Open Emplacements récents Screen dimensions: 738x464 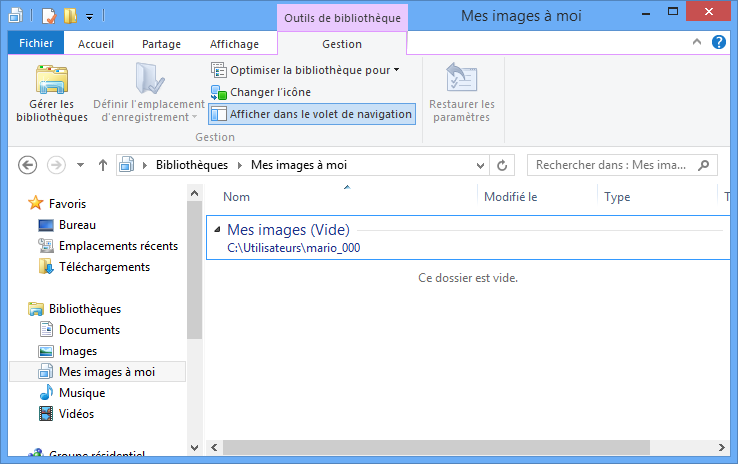pos(118,246)
